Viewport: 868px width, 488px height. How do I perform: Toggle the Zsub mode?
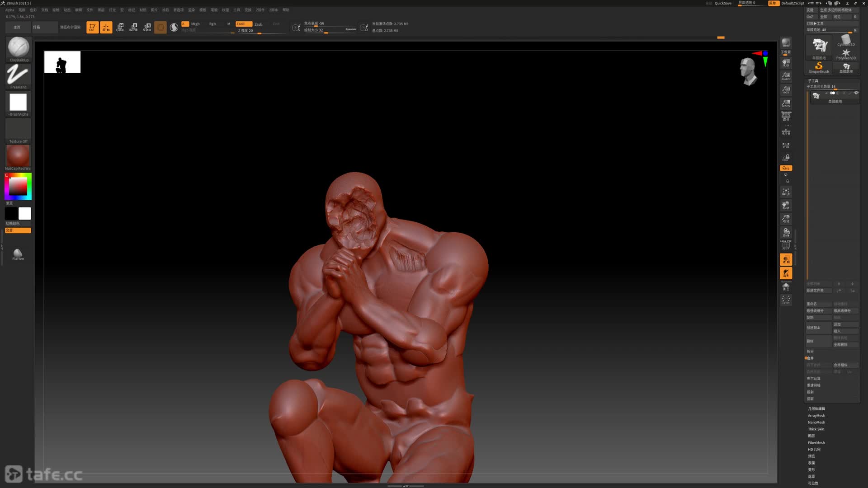point(259,24)
